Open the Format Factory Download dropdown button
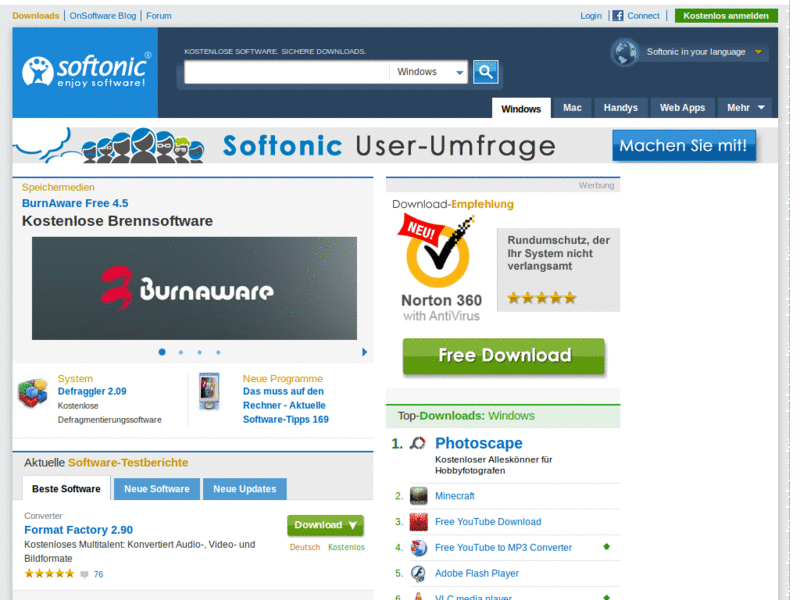Image resolution: width=800 pixels, height=600 pixels. click(x=326, y=525)
